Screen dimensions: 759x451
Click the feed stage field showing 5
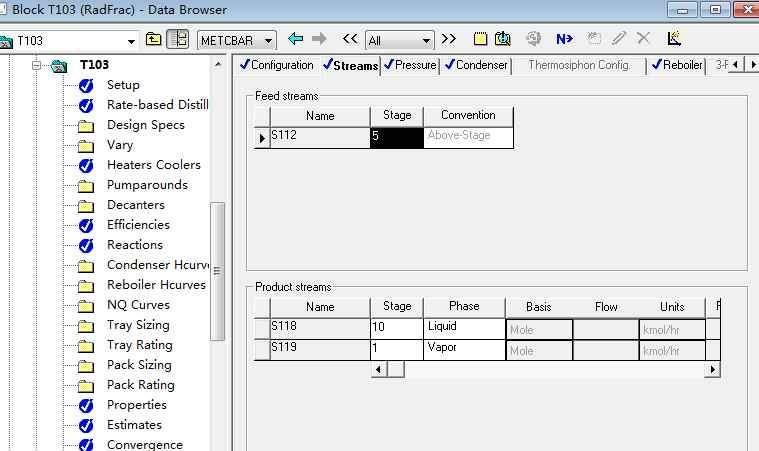pyautogui.click(x=396, y=137)
